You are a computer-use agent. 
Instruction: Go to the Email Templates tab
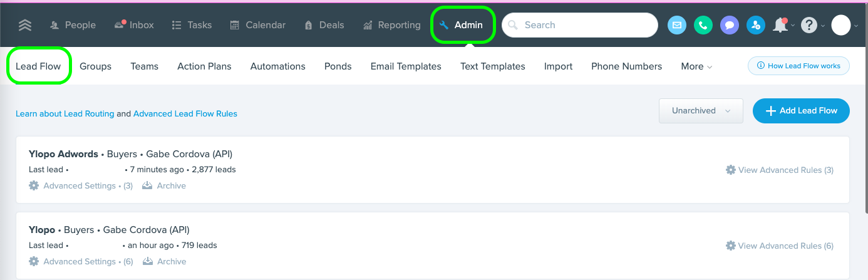pyautogui.click(x=406, y=66)
